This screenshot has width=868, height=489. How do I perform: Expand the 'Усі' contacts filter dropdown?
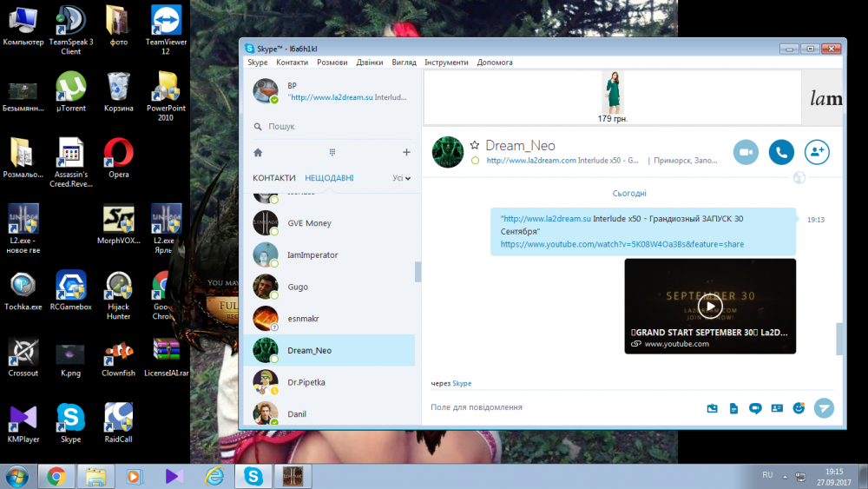pyautogui.click(x=401, y=178)
